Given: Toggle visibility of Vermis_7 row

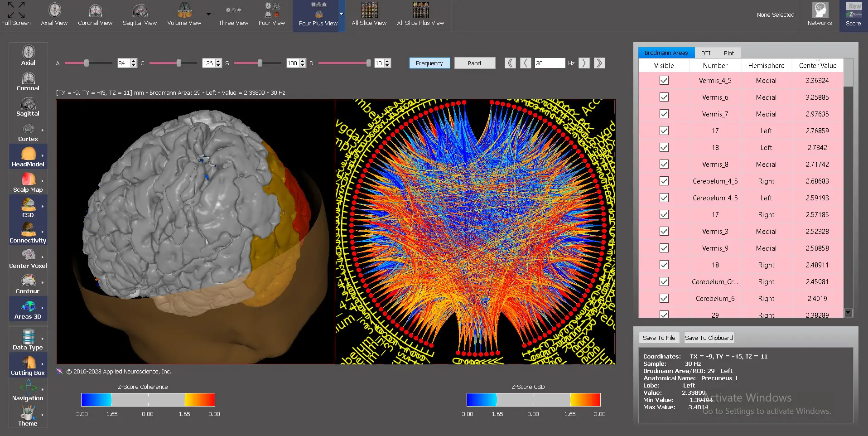Looking at the screenshot, I should [x=664, y=114].
